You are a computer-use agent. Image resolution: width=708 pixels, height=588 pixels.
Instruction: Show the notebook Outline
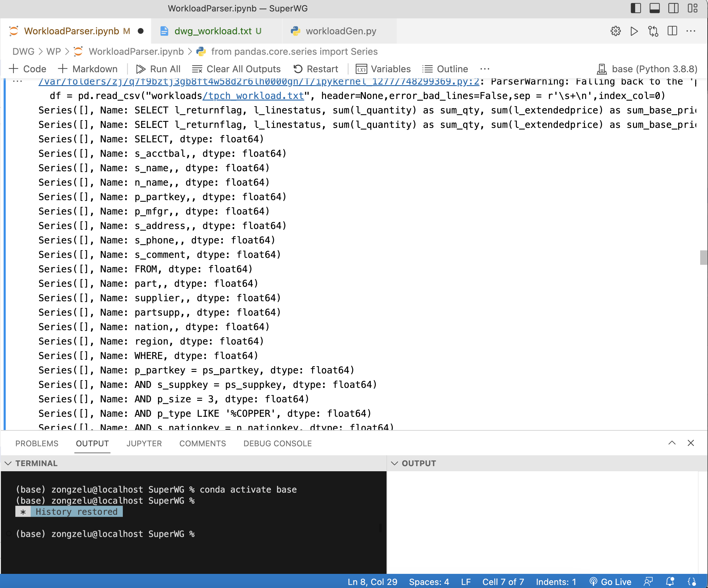coord(446,69)
